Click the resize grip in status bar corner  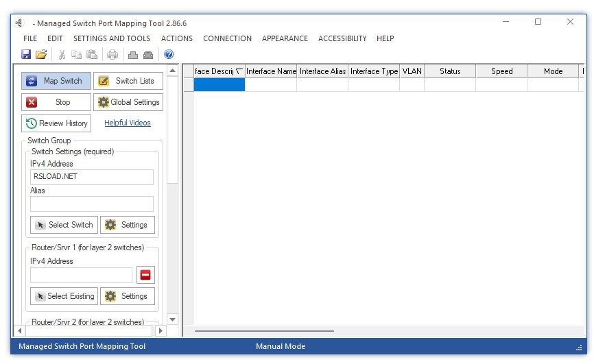point(579,348)
